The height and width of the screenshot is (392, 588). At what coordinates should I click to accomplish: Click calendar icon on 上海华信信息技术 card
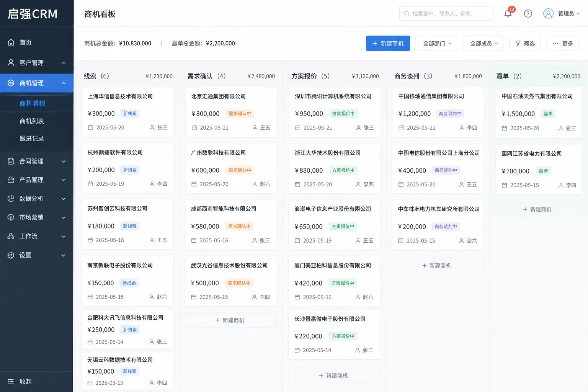[x=90, y=127]
